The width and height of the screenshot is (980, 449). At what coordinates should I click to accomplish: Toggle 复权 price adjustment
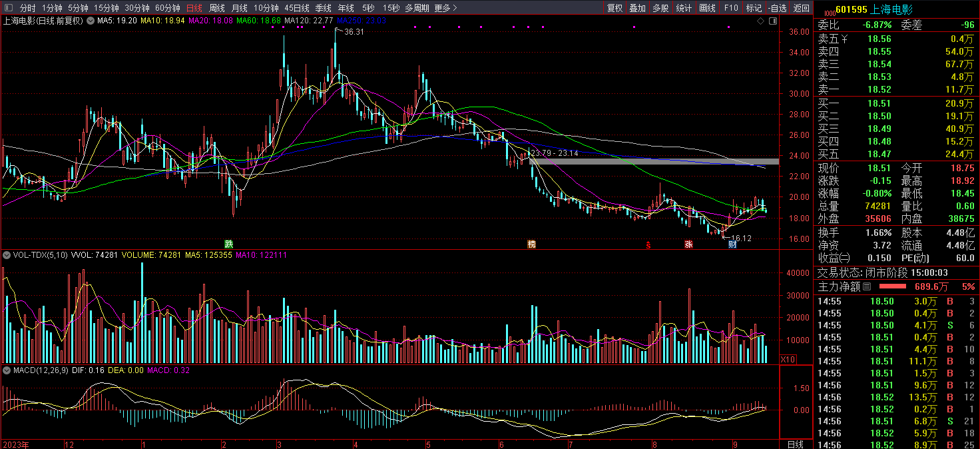(x=614, y=8)
